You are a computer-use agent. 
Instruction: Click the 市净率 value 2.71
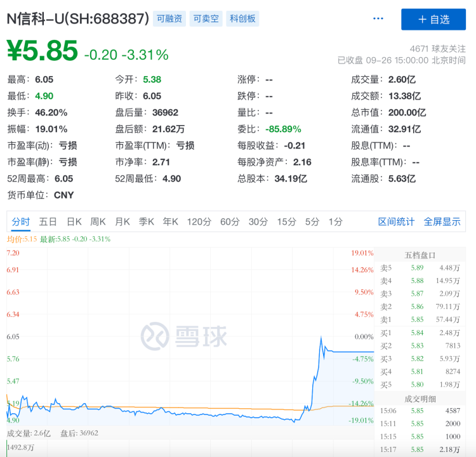coord(161,162)
